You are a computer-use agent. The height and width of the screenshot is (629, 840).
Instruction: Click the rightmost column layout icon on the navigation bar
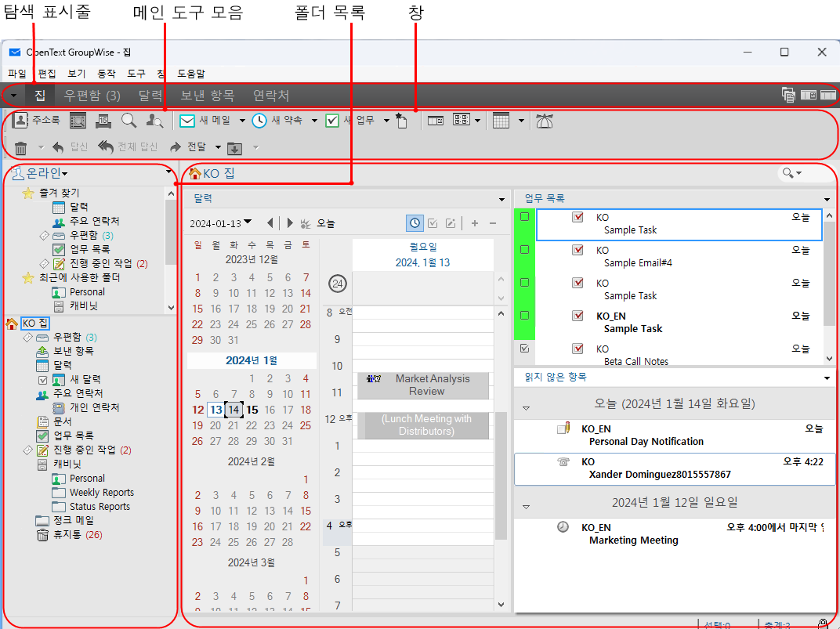827,96
